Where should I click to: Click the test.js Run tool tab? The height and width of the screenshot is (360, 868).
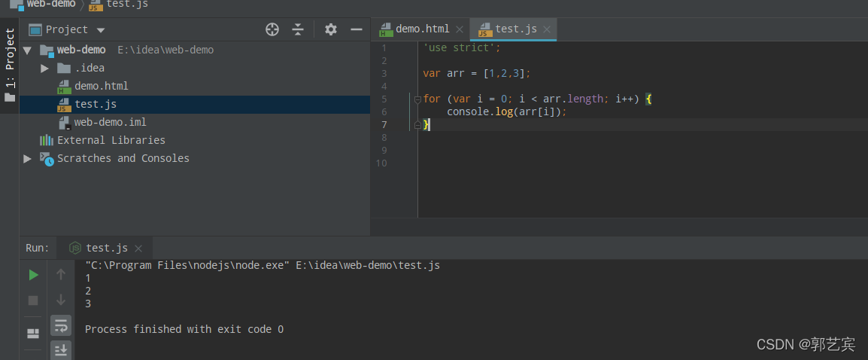tap(106, 248)
